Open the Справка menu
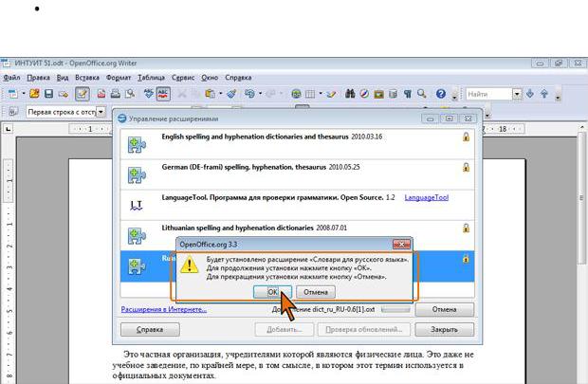The height and width of the screenshot is (384, 588). coord(238,78)
